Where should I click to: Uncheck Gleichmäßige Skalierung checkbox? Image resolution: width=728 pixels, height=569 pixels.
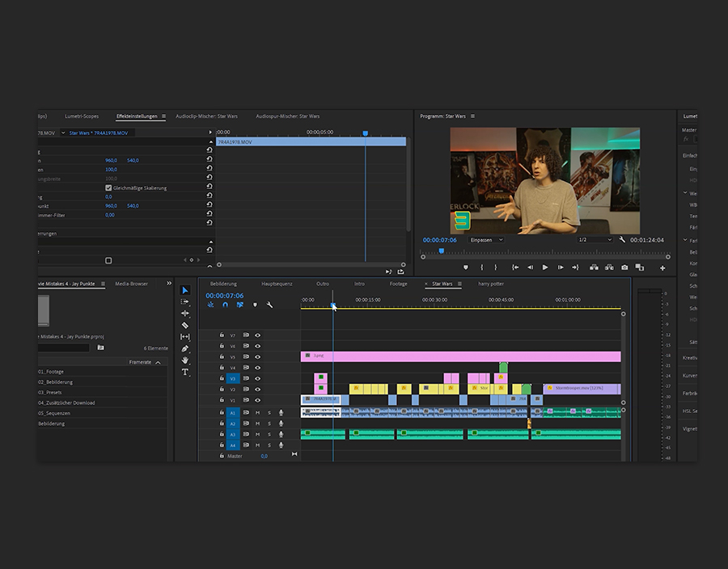pyautogui.click(x=109, y=188)
